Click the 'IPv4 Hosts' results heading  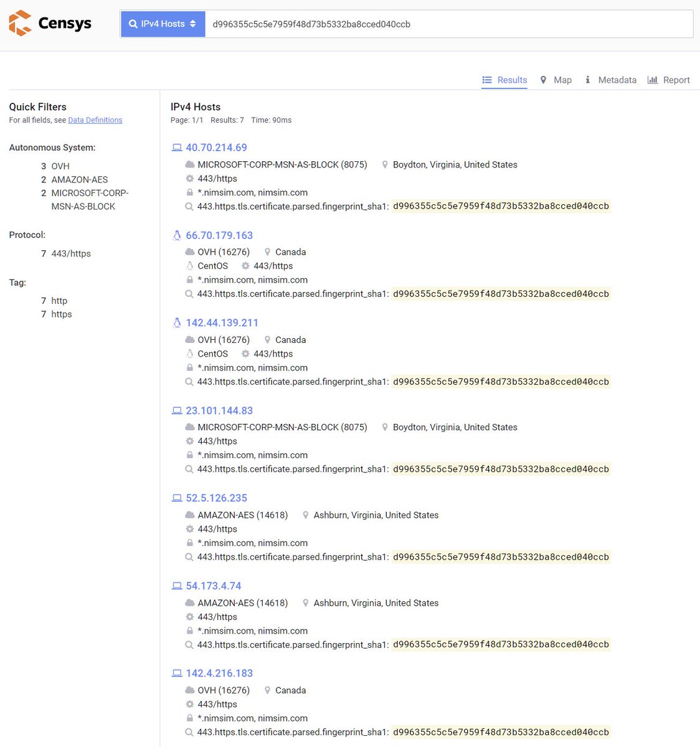[x=196, y=107]
